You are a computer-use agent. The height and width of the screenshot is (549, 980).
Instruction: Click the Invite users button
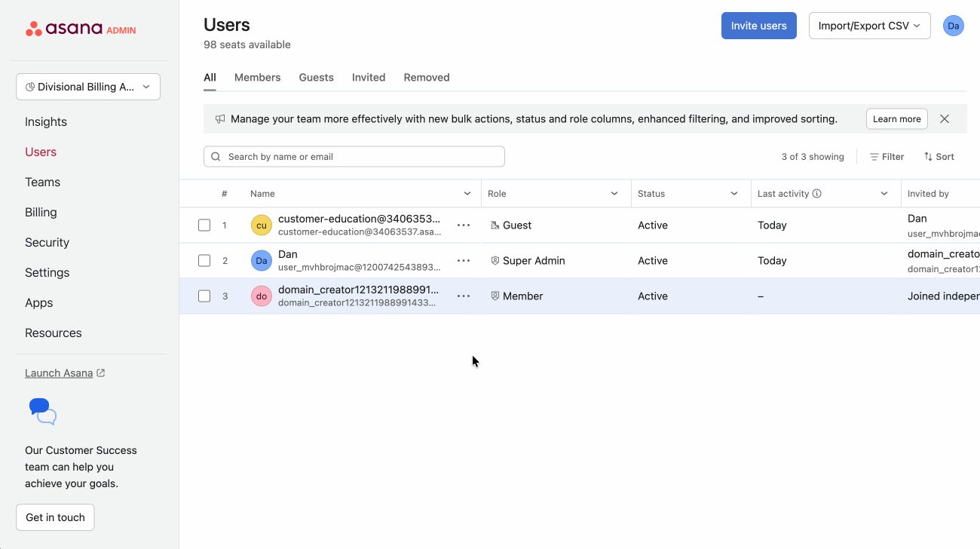tap(758, 26)
